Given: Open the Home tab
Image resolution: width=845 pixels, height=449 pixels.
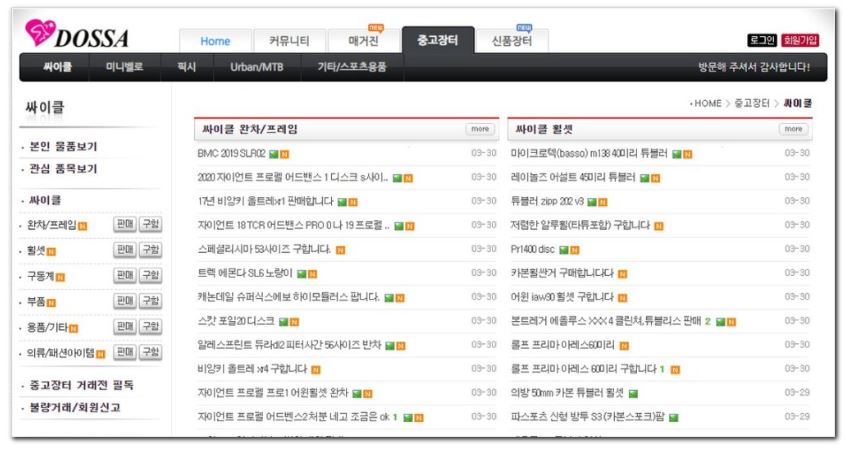Looking at the screenshot, I should (215, 41).
